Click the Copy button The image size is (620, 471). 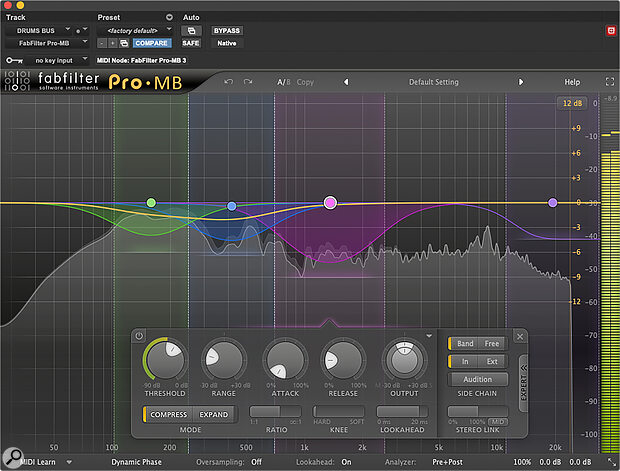click(x=305, y=82)
